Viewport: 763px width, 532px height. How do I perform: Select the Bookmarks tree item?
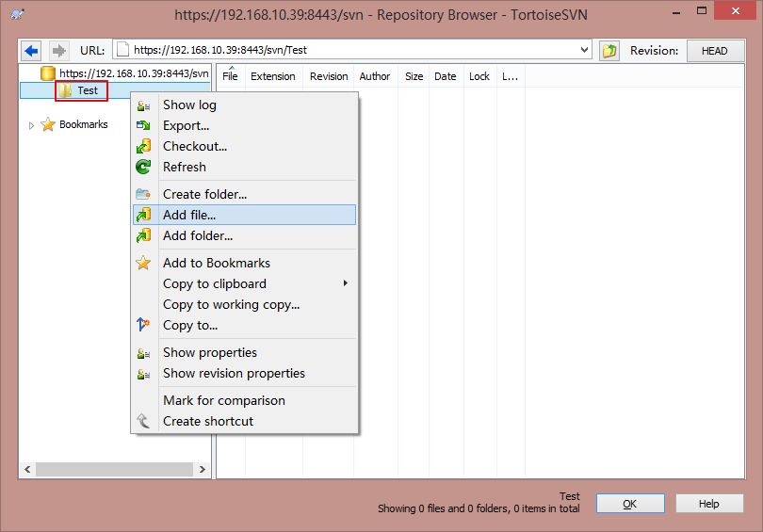83,124
